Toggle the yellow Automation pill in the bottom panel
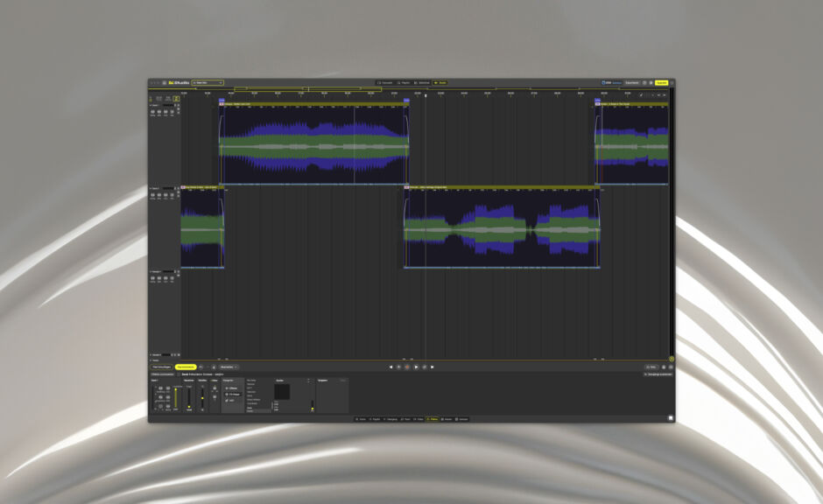Viewport: 823px width, 504px height. point(186,367)
